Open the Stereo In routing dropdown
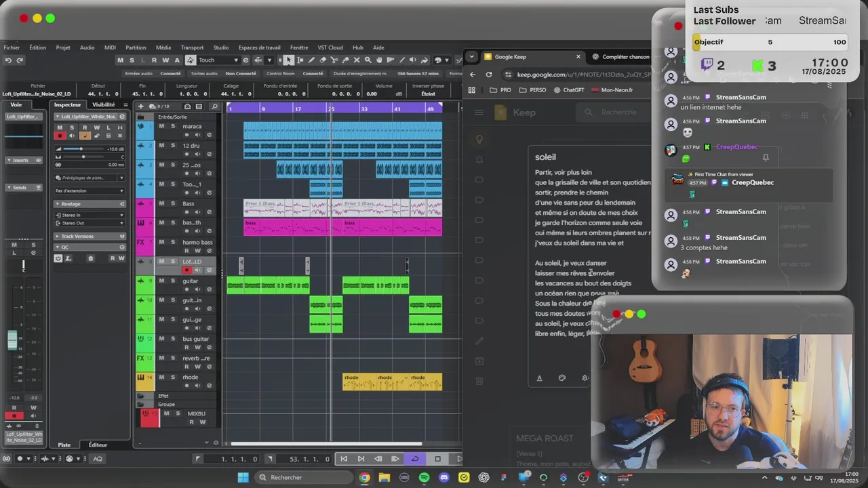868x488 pixels. coord(90,215)
